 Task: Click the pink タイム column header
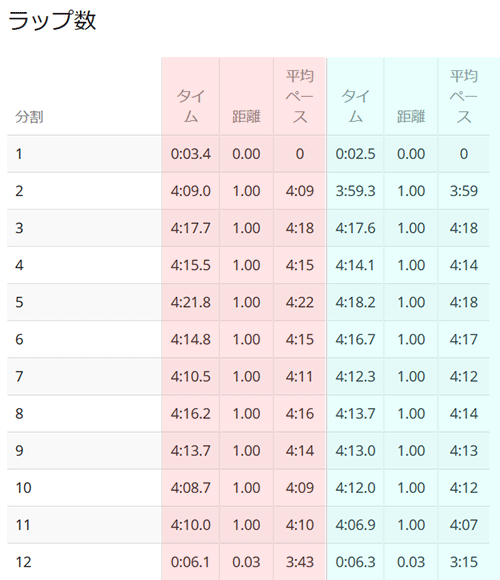point(191,107)
